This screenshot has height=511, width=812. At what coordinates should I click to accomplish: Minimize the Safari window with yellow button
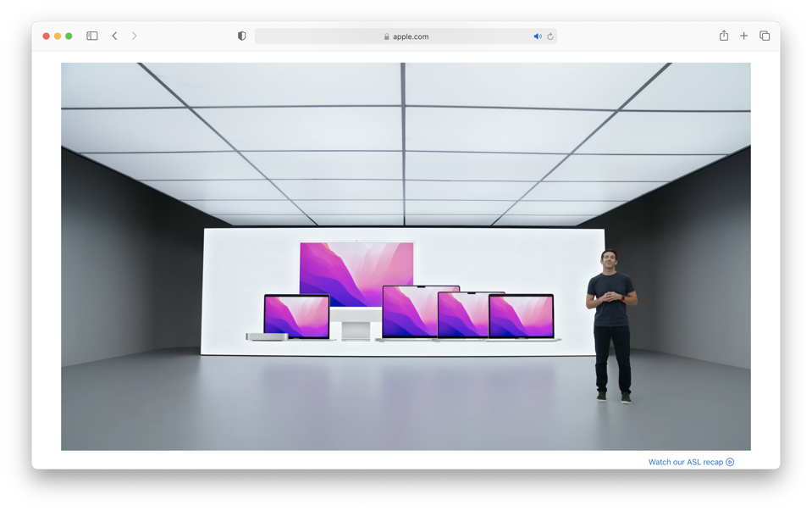click(58, 36)
